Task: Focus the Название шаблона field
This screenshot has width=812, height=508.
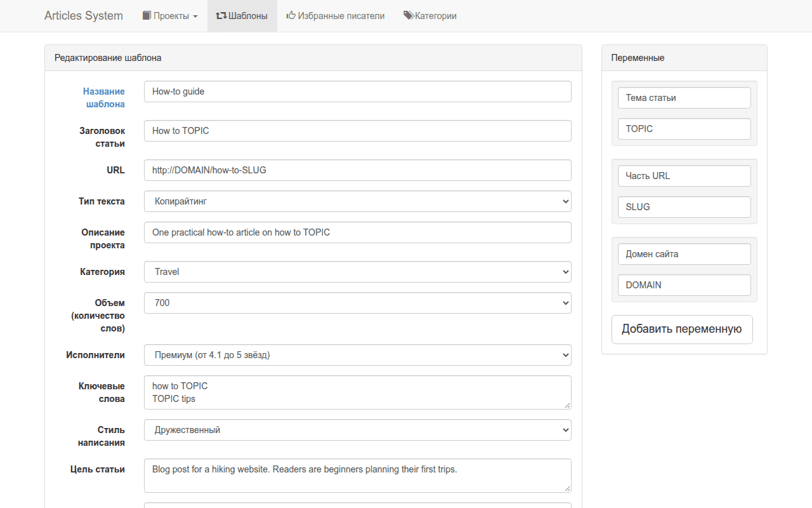Action: [x=358, y=91]
